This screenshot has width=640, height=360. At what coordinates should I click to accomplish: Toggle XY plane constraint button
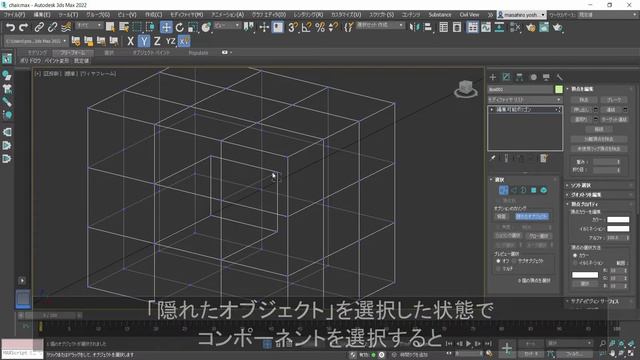(x=184, y=41)
